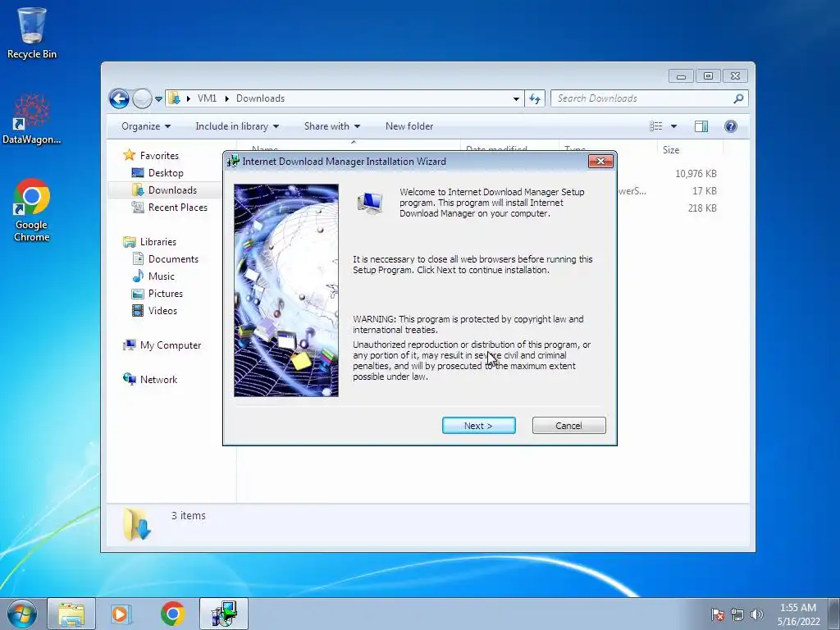
Task: Open Include in library menu
Action: tap(237, 126)
